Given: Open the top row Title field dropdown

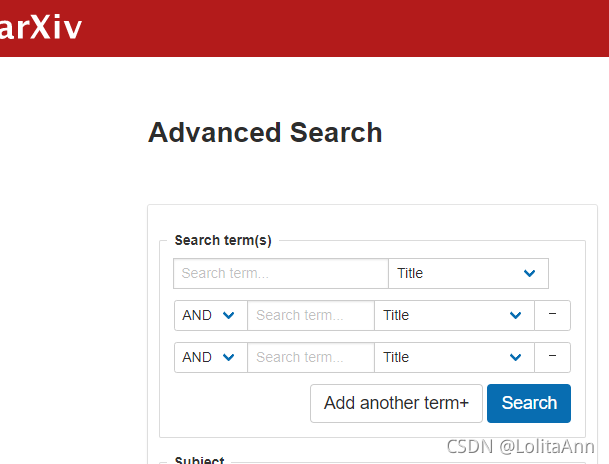Looking at the screenshot, I should (468, 273).
